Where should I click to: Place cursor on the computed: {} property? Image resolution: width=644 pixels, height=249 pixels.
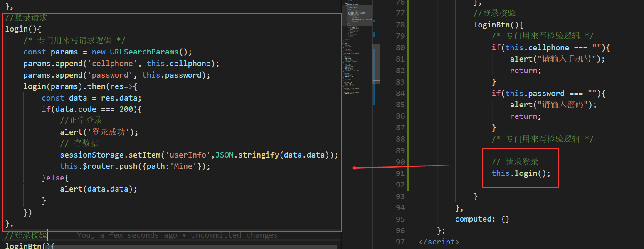[480, 219]
